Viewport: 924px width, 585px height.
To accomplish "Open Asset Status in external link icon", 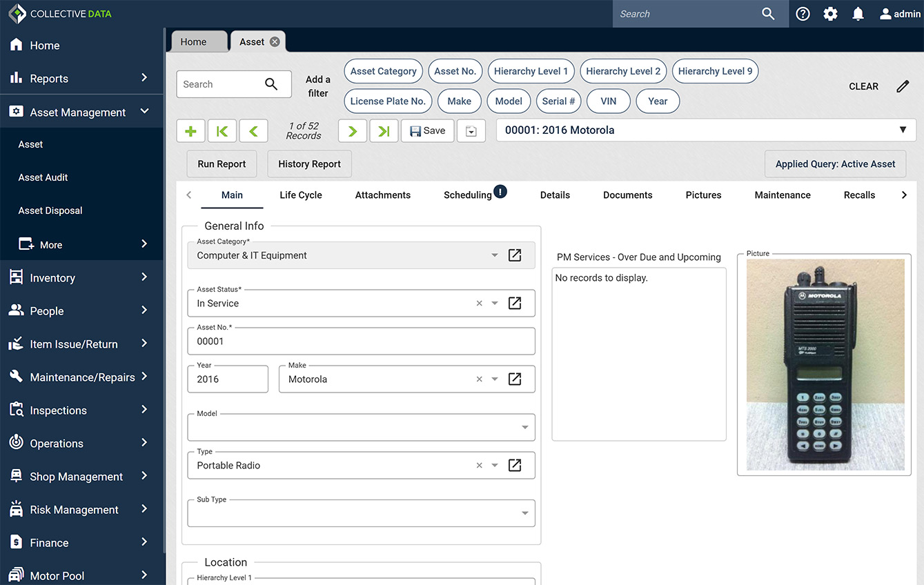I will pos(515,303).
